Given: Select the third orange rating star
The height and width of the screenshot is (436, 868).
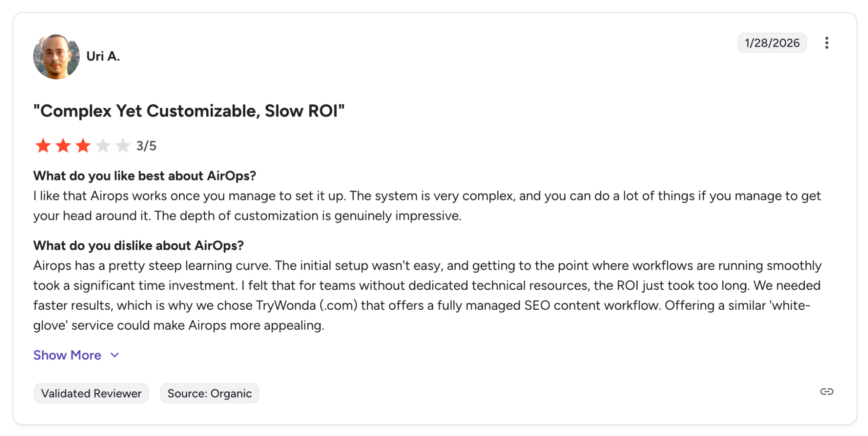Looking at the screenshot, I should coord(83,146).
